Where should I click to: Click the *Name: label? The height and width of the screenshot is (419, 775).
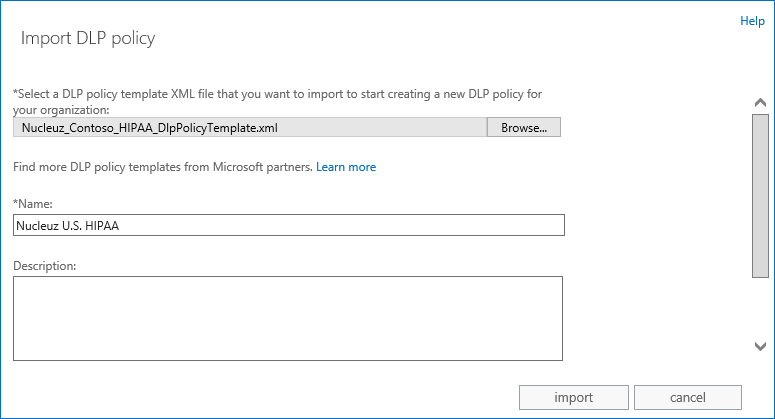click(33, 204)
